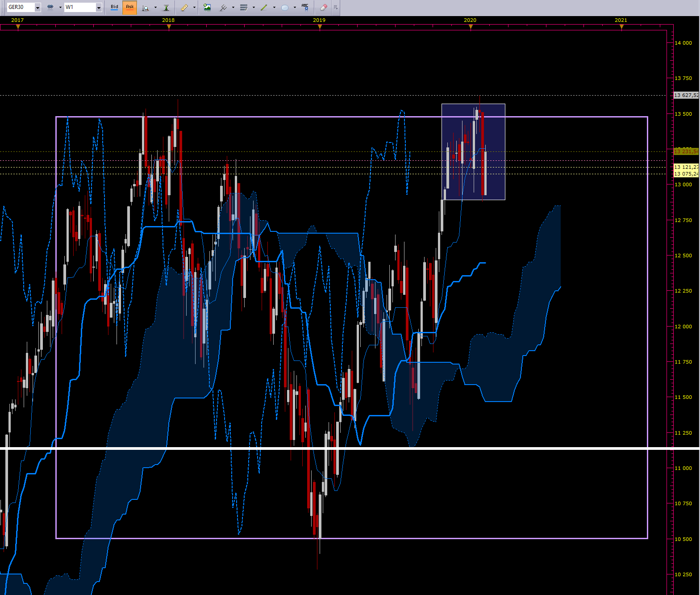This screenshot has width=700, height=595.
Task: Click the 13 627 price level label
Action: point(686,95)
